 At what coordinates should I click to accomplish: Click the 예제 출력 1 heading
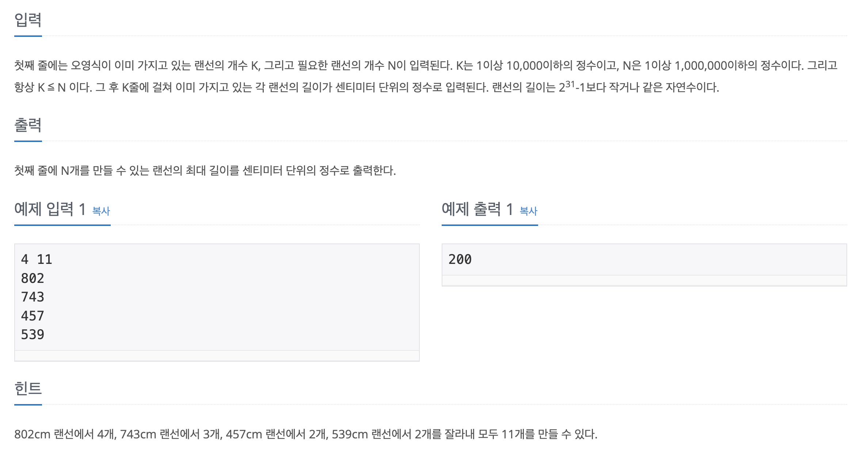click(x=477, y=209)
